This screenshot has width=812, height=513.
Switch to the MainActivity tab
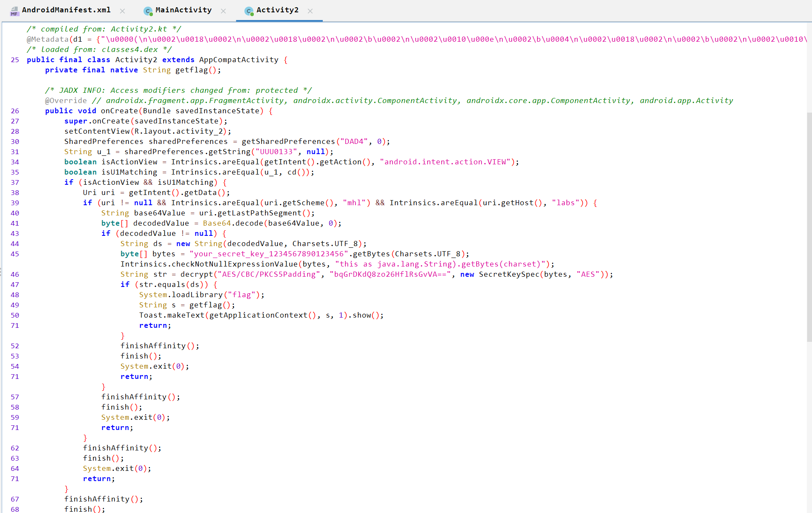pyautogui.click(x=183, y=10)
